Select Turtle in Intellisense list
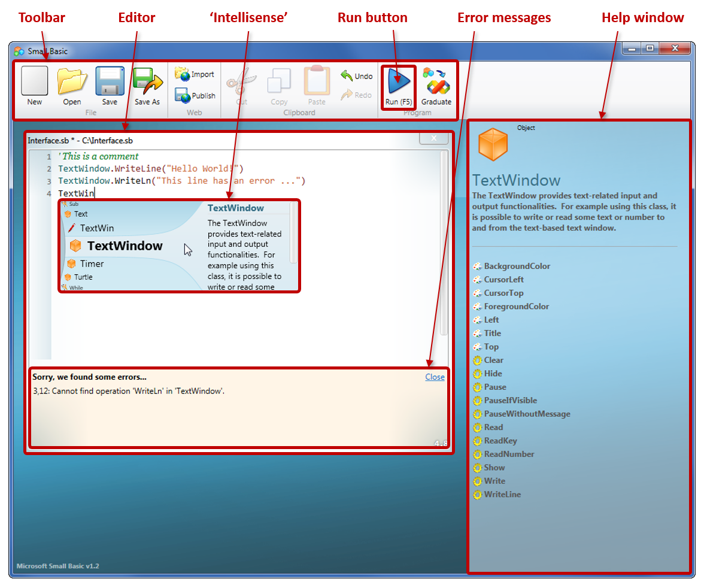This screenshot has width=704, height=588. click(79, 277)
